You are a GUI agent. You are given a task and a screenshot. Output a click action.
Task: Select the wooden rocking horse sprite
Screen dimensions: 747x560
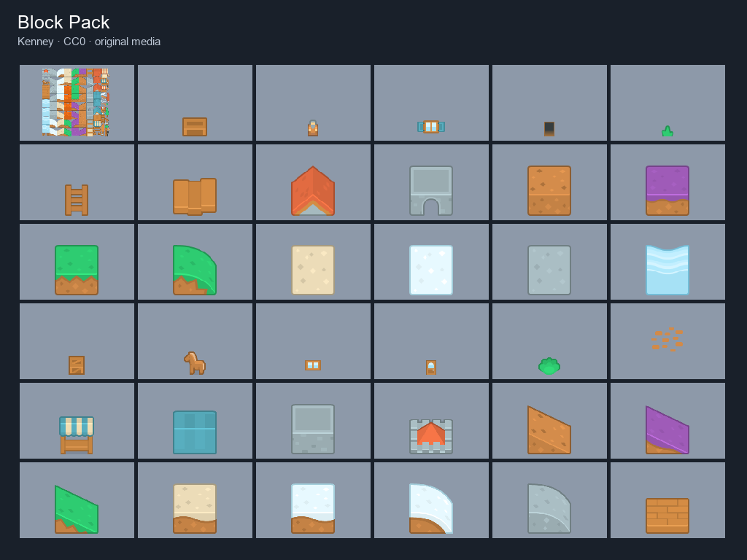coord(195,363)
